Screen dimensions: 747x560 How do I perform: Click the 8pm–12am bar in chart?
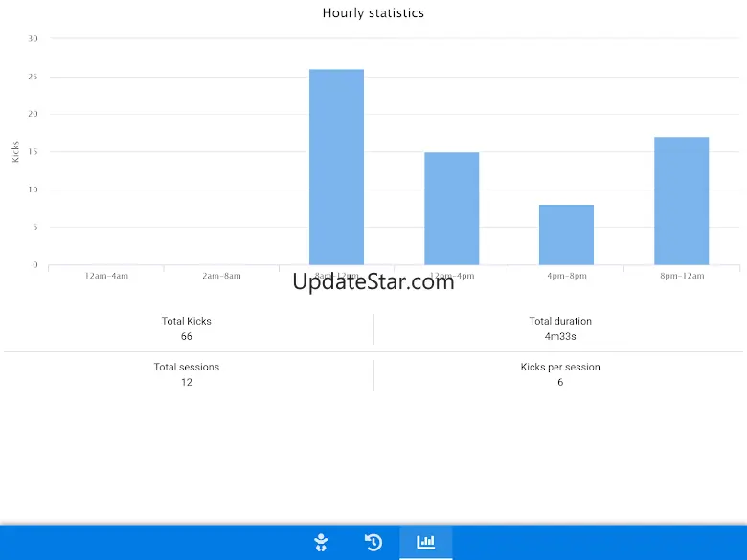point(682,201)
